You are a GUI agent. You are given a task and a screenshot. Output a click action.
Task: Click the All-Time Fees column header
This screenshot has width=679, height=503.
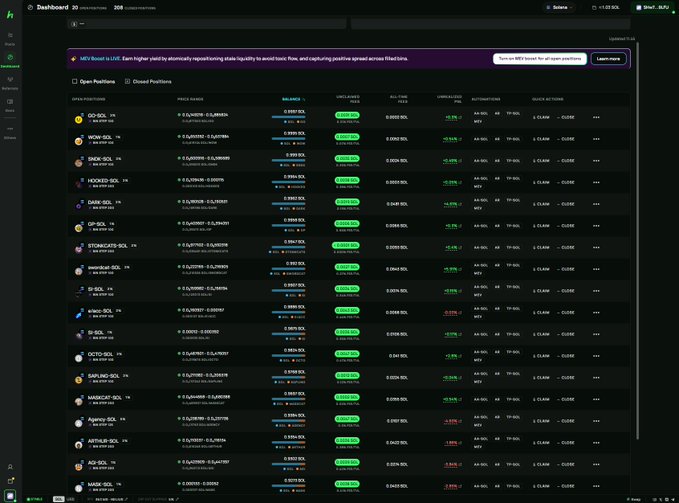[x=398, y=99]
